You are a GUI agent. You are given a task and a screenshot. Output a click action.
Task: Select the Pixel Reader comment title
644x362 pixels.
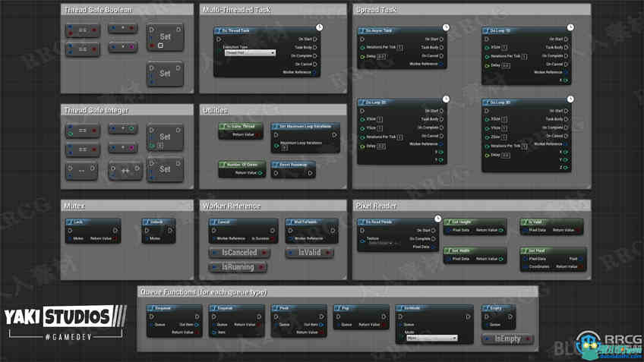(376, 206)
